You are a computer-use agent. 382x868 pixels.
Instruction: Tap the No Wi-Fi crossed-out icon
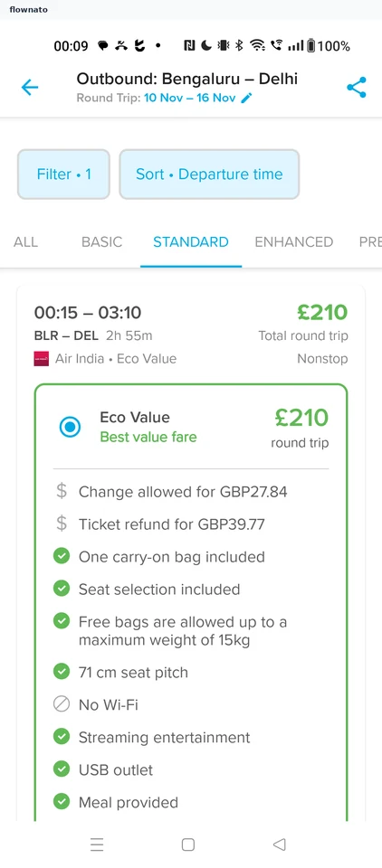click(x=61, y=704)
